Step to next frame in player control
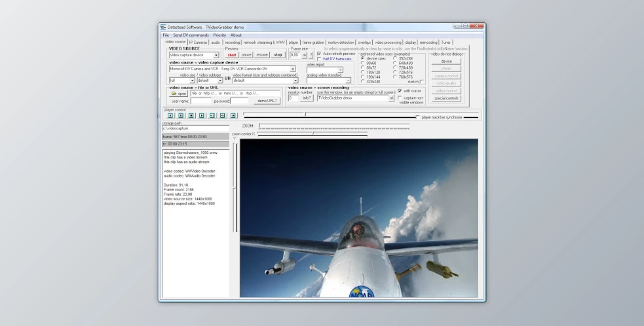644x326 pixels. pos(233,116)
